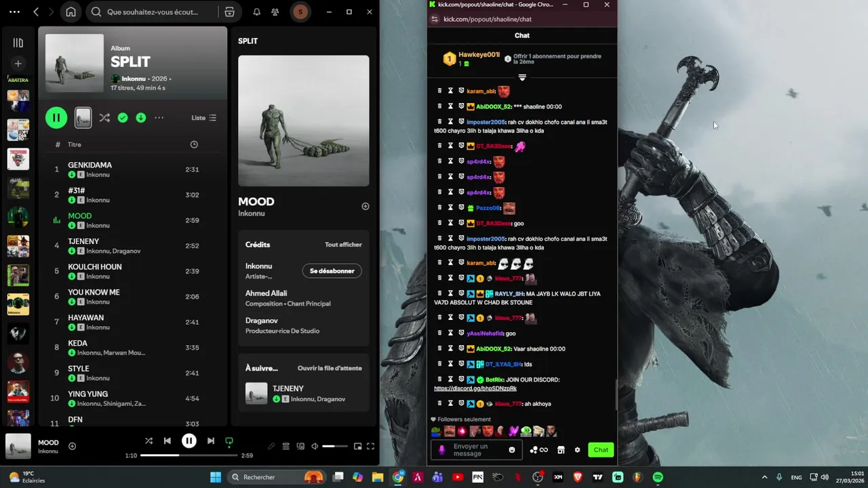Image resolution: width=868 pixels, height=488 pixels.
Task: Open OBS Studio from taskbar
Action: [x=538, y=477]
